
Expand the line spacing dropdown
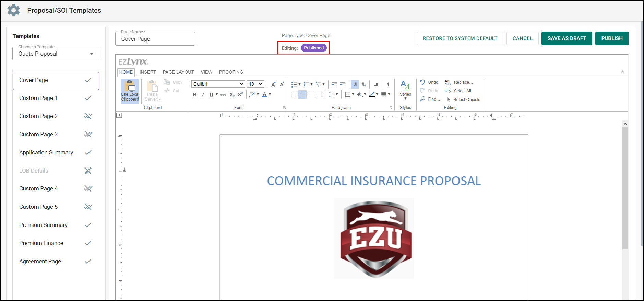coord(337,94)
